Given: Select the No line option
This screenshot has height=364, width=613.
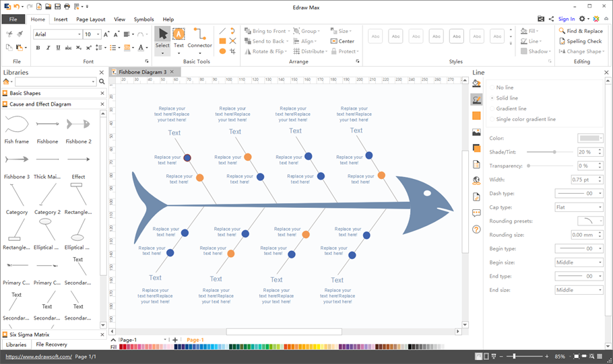Looking at the screenshot, I should (x=505, y=87).
